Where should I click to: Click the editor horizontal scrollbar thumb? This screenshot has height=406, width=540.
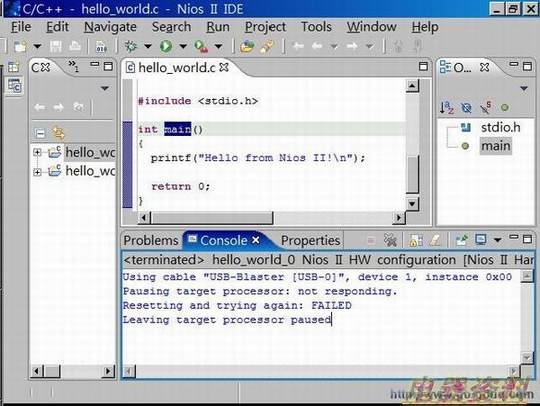[x=212, y=218]
